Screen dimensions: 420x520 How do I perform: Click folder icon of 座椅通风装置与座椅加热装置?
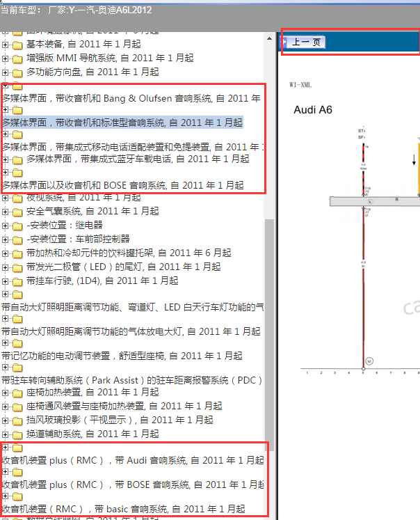pos(17,407)
